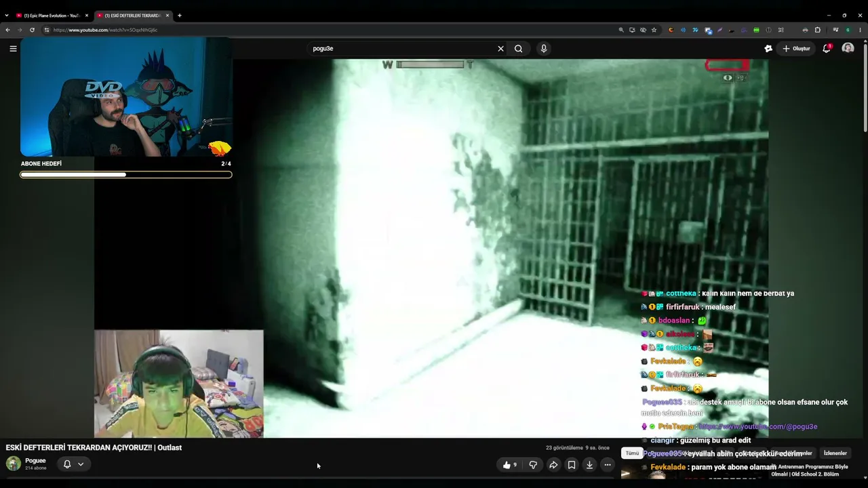
Task: Download the video using the download icon
Action: [x=589, y=465]
